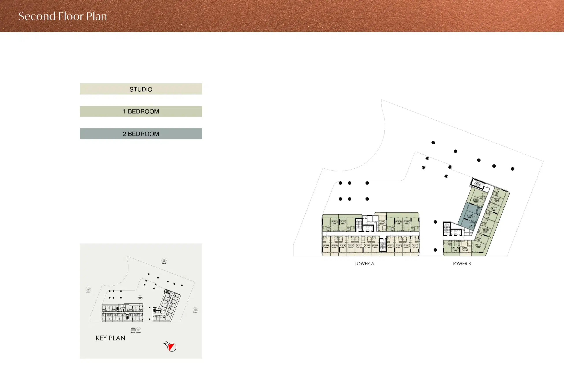This screenshot has width=564, height=392.
Task: Click the red north compass icon
Action: click(171, 347)
